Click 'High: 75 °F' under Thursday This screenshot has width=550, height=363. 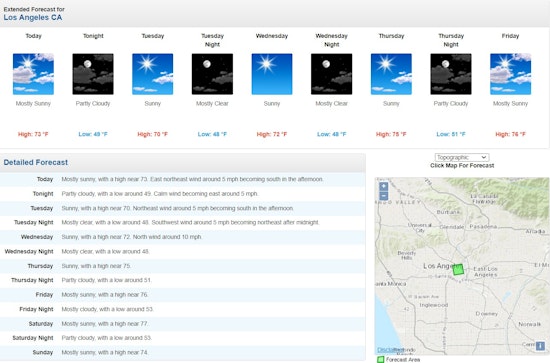(391, 134)
